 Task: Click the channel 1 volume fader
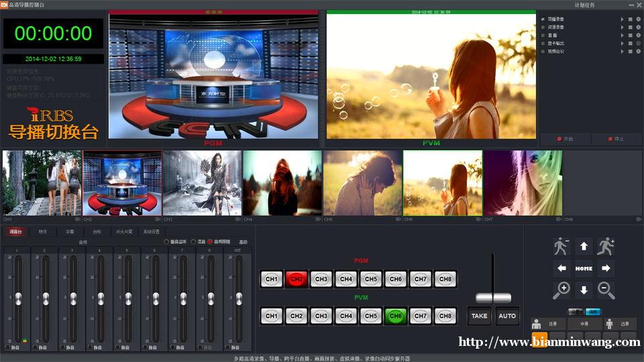(x=18, y=298)
